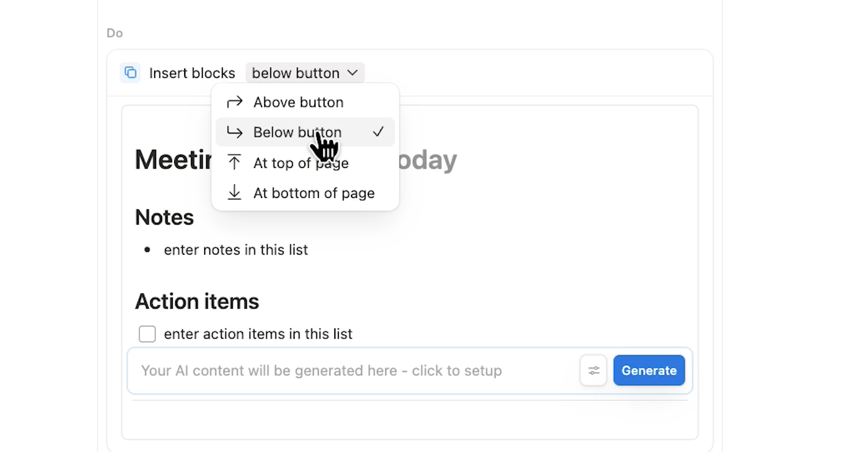Click the "Do" section label
Image resolution: width=868 pixels, height=452 pixels.
(x=114, y=32)
